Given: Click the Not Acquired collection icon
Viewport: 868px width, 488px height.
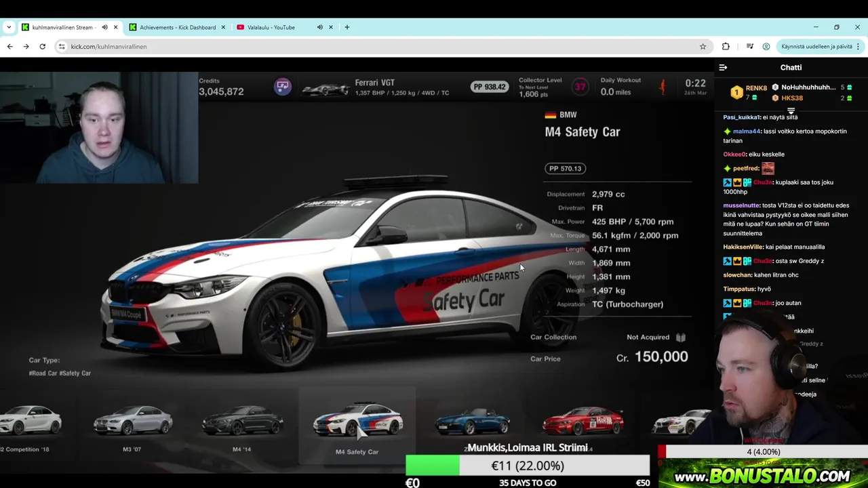Looking at the screenshot, I should tap(681, 337).
